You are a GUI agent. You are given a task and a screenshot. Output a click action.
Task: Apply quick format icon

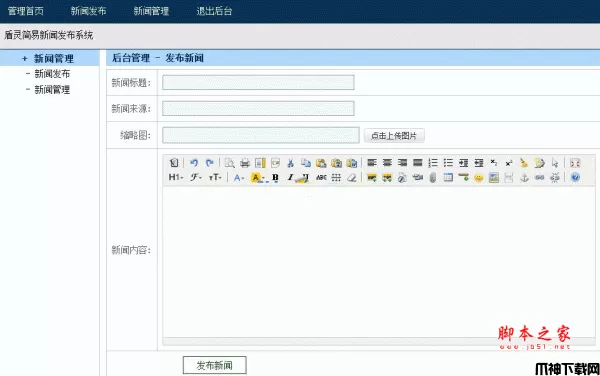540,163
